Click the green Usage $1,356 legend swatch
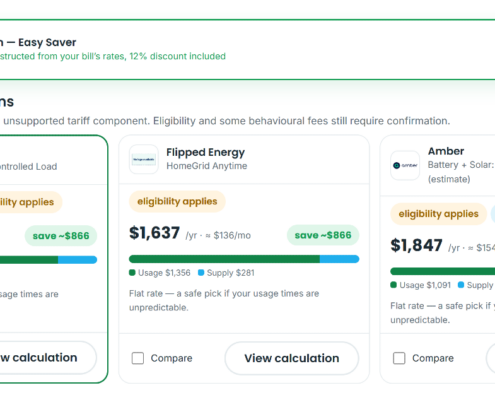The image size is (495, 400). click(132, 273)
